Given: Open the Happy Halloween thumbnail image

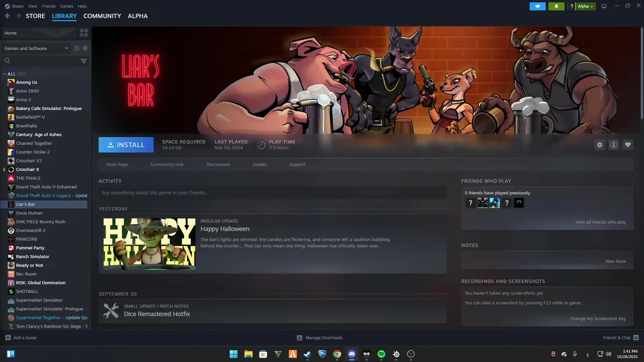Looking at the screenshot, I should (149, 244).
